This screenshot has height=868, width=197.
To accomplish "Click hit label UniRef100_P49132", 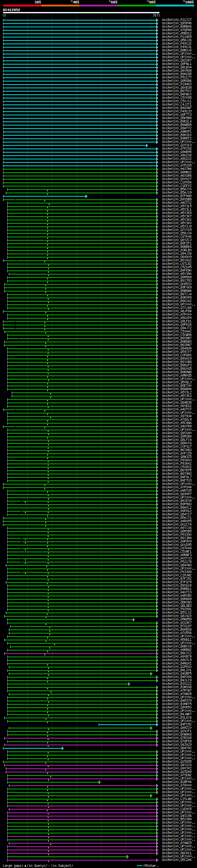I will [177, 43].
